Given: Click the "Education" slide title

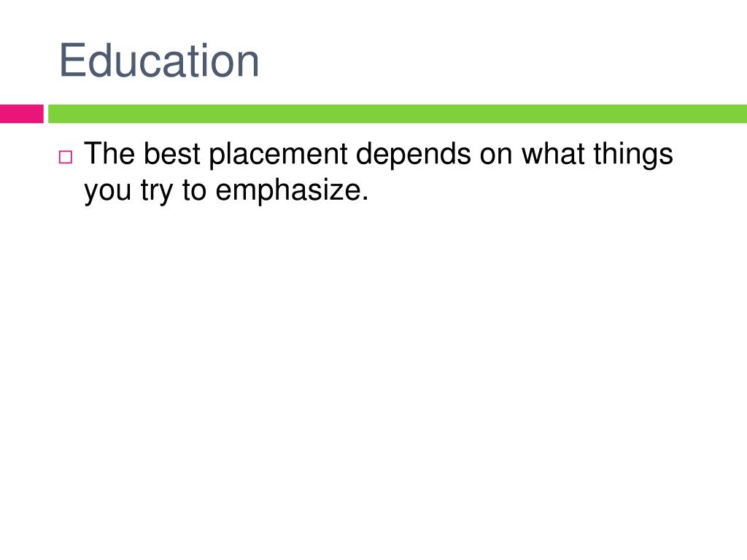Looking at the screenshot, I should pyautogui.click(x=159, y=61).
